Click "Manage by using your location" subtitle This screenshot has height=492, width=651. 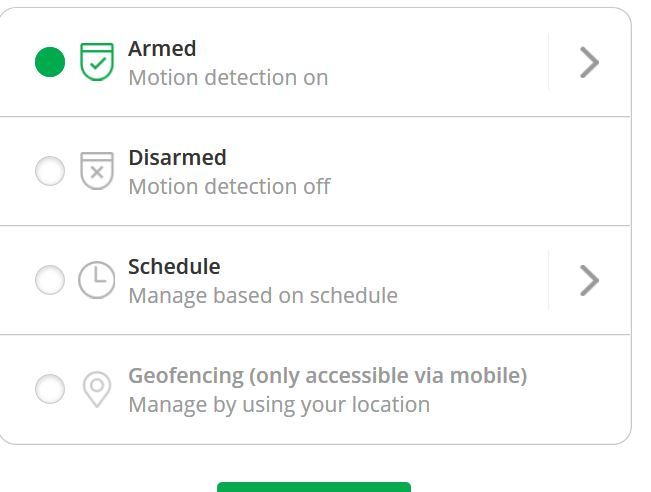click(x=279, y=405)
